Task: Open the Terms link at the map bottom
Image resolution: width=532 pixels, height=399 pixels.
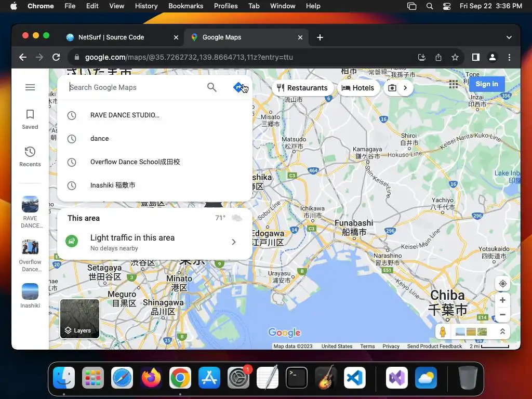Action: pos(367,346)
